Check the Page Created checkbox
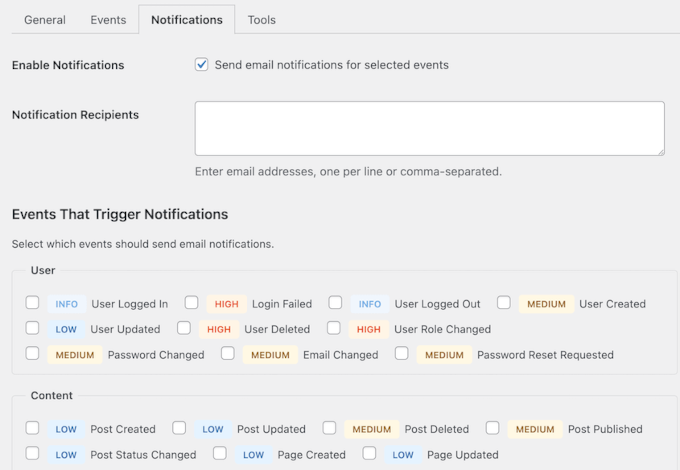This screenshot has height=470, width=680. pyautogui.click(x=220, y=453)
